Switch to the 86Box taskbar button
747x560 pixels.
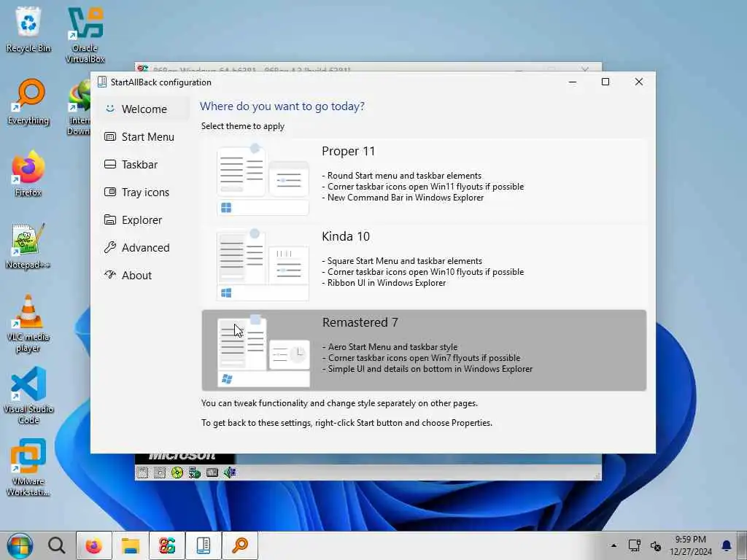pyautogui.click(x=167, y=545)
